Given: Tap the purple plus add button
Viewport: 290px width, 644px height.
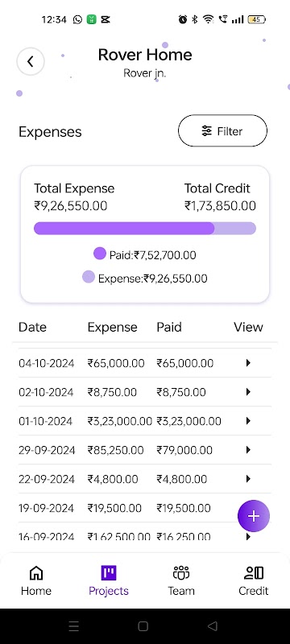Looking at the screenshot, I should click(x=254, y=516).
